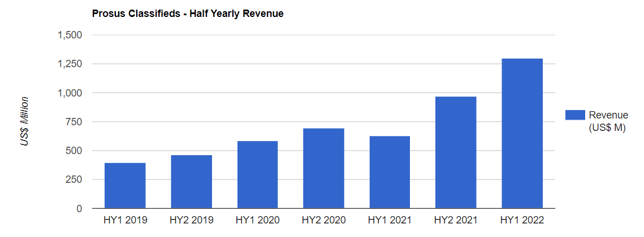Click the US$ Million vertical axis title

pyautogui.click(x=24, y=121)
